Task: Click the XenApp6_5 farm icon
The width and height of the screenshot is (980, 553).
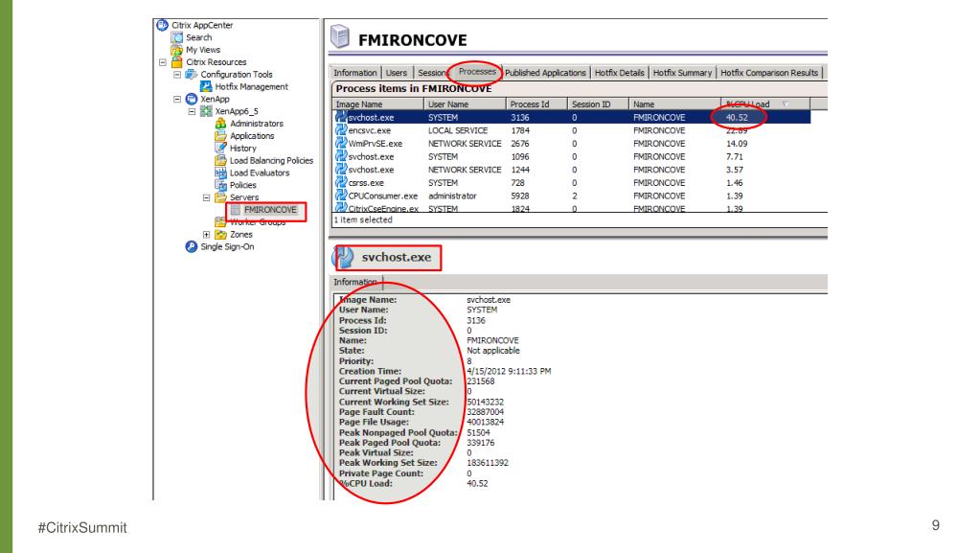Action: (x=206, y=111)
